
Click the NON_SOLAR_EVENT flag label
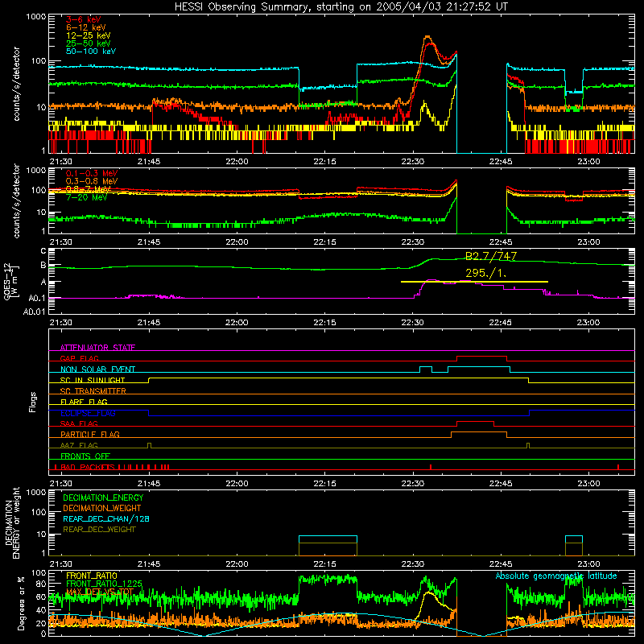(97, 369)
